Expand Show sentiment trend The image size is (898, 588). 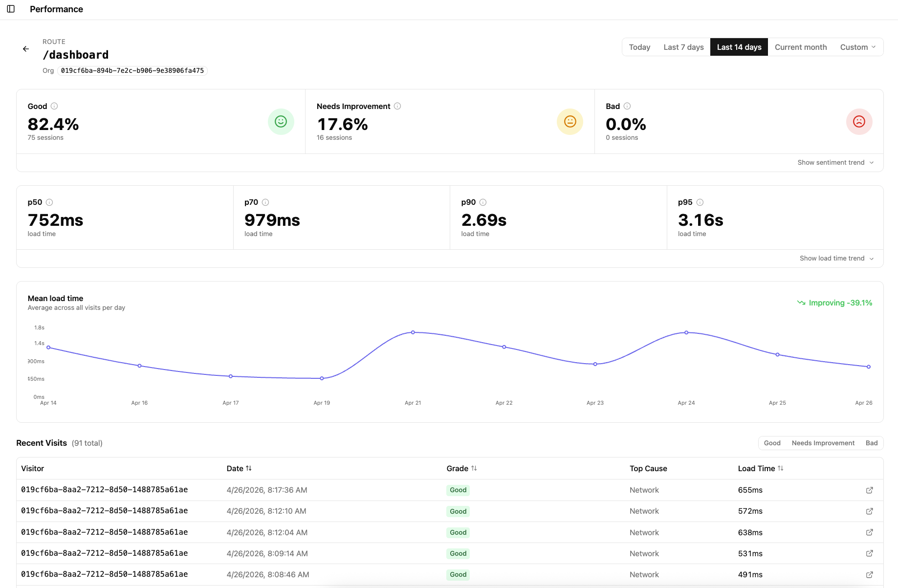coord(835,162)
